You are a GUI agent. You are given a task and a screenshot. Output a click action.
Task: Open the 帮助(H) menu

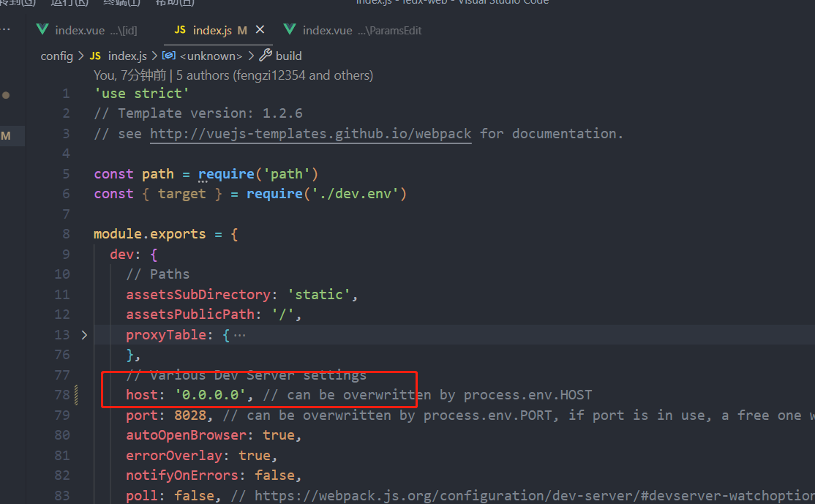(173, 3)
